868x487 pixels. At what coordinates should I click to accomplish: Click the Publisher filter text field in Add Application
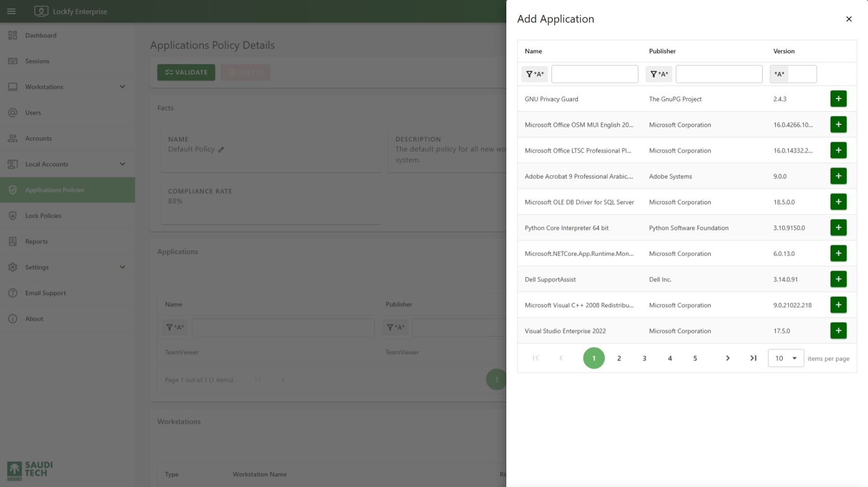pos(719,74)
